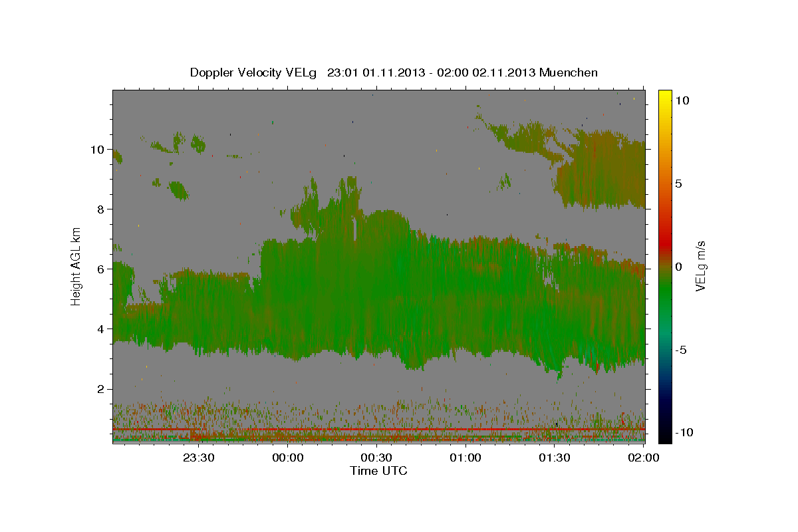Click the colorbar value -10 label
798x532 pixels.
tap(684, 433)
